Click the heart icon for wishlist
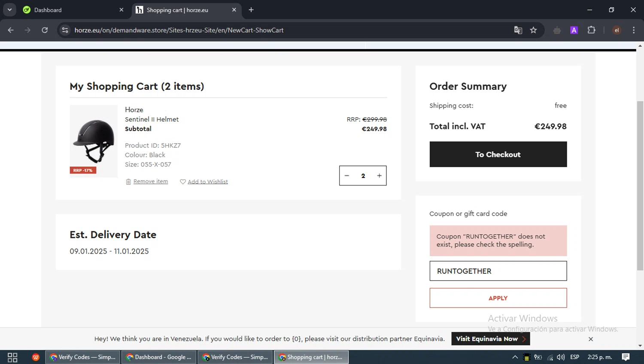This screenshot has width=644, height=364. [x=183, y=182]
